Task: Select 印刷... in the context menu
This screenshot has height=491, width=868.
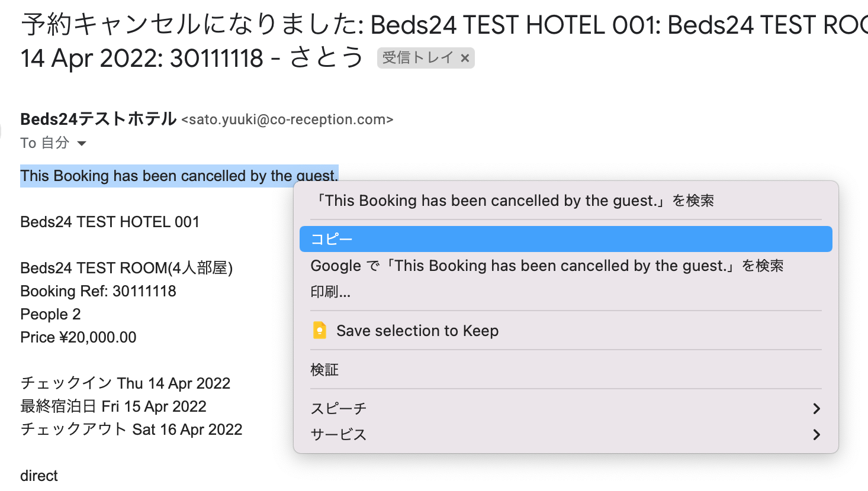Action: click(x=330, y=292)
